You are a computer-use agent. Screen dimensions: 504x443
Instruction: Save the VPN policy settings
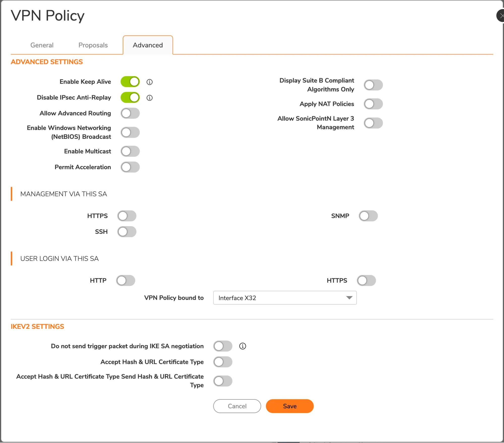click(289, 406)
